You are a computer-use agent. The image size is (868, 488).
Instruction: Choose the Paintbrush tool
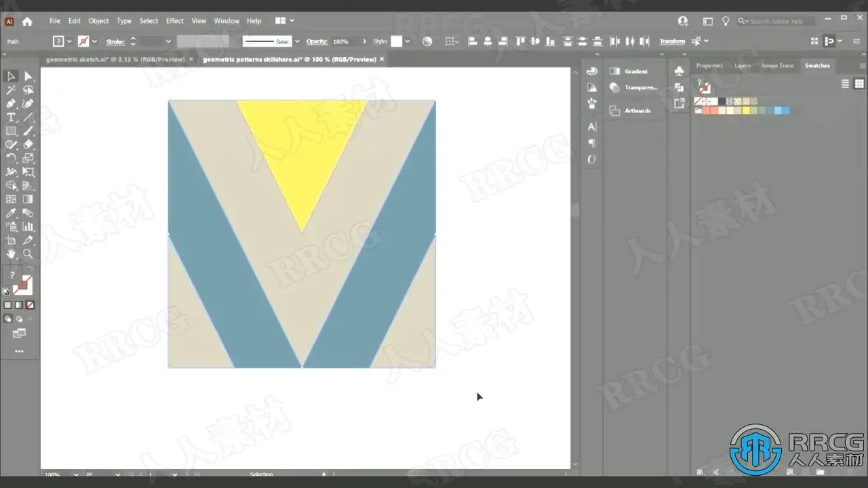[28, 131]
